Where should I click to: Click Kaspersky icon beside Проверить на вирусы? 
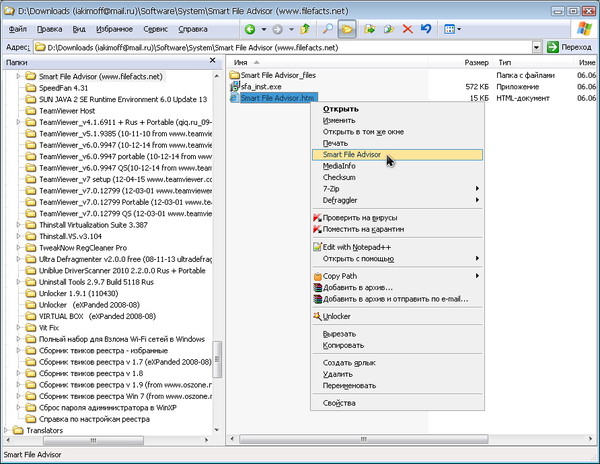[317, 218]
